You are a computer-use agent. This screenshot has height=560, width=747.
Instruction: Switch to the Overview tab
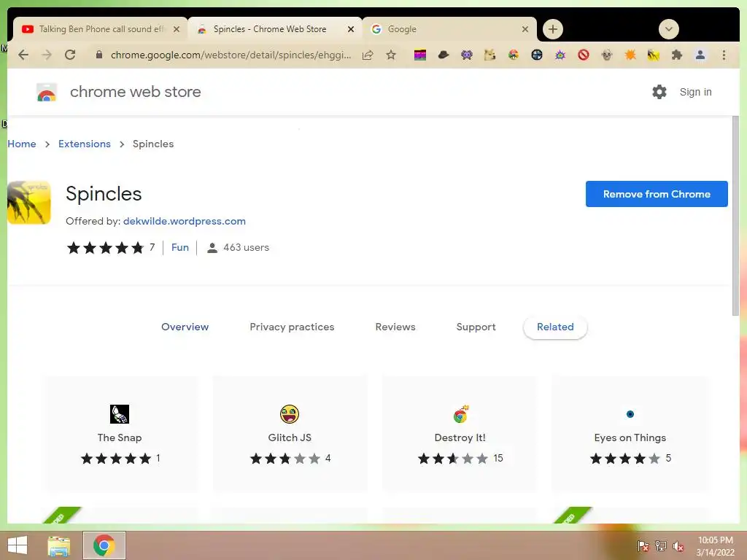point(185,327)
